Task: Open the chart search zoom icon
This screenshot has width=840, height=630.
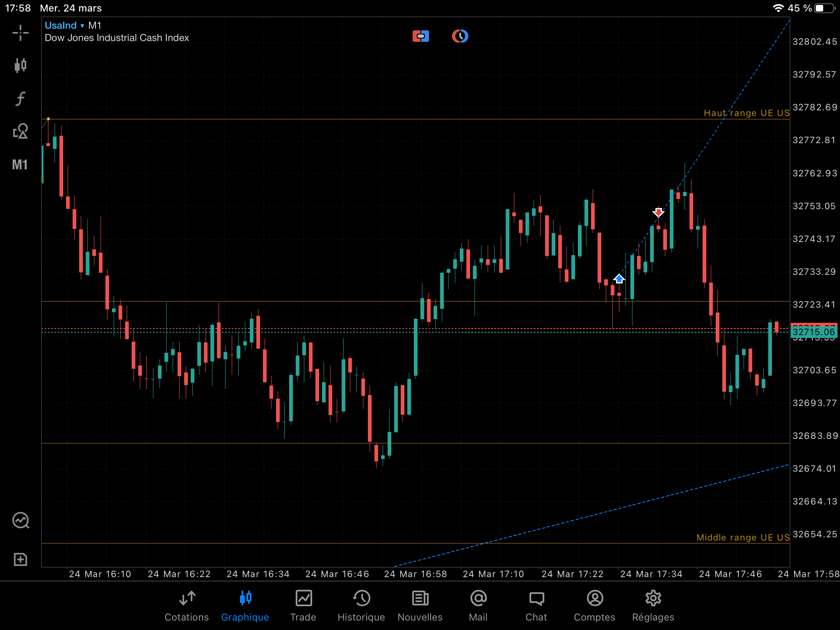Action: pos(20,520)
